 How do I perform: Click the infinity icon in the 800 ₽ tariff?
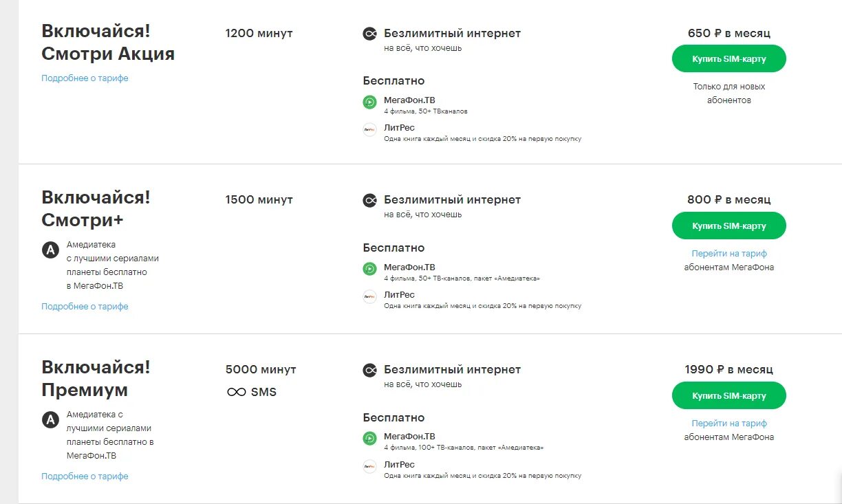(x=370, y=200)
